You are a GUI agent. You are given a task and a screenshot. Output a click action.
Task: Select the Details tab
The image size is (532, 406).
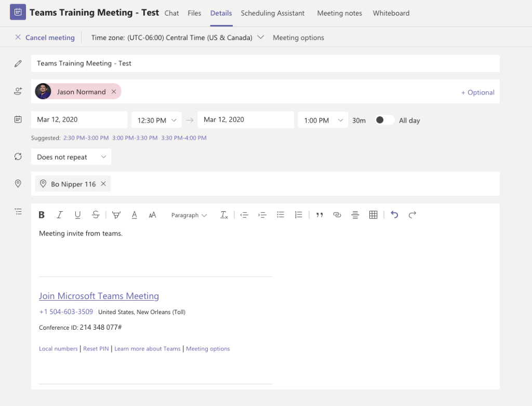[221, 13]
